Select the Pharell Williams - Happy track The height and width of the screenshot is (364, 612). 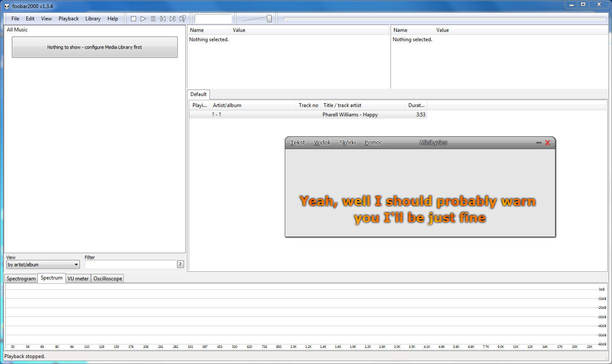pos(350,115)
